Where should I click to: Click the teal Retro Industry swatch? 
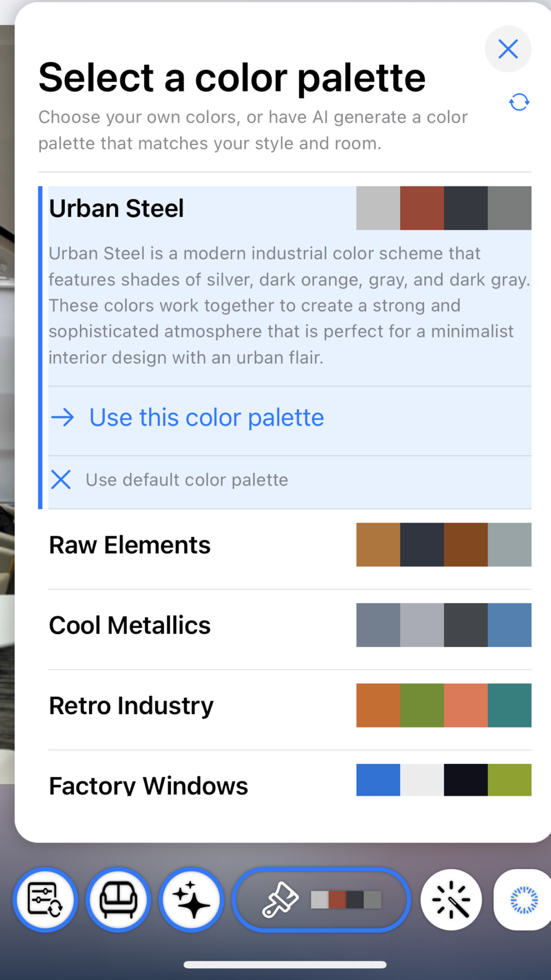click(510, 706)
